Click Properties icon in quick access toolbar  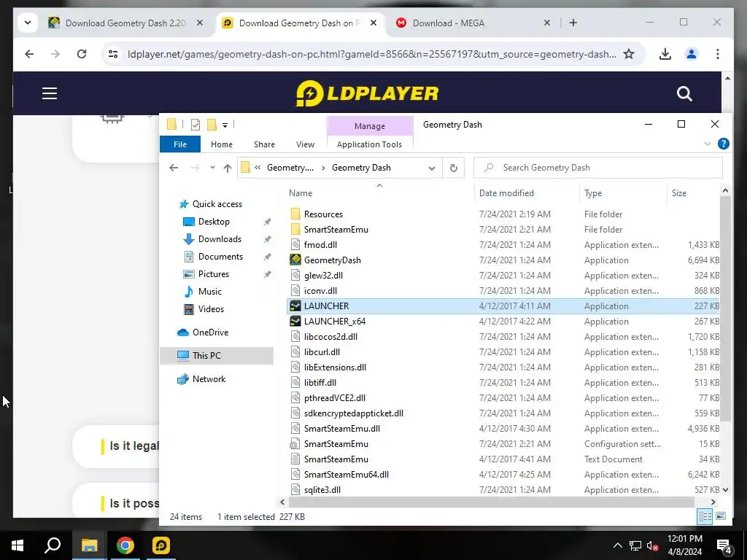tap(196, 125)
